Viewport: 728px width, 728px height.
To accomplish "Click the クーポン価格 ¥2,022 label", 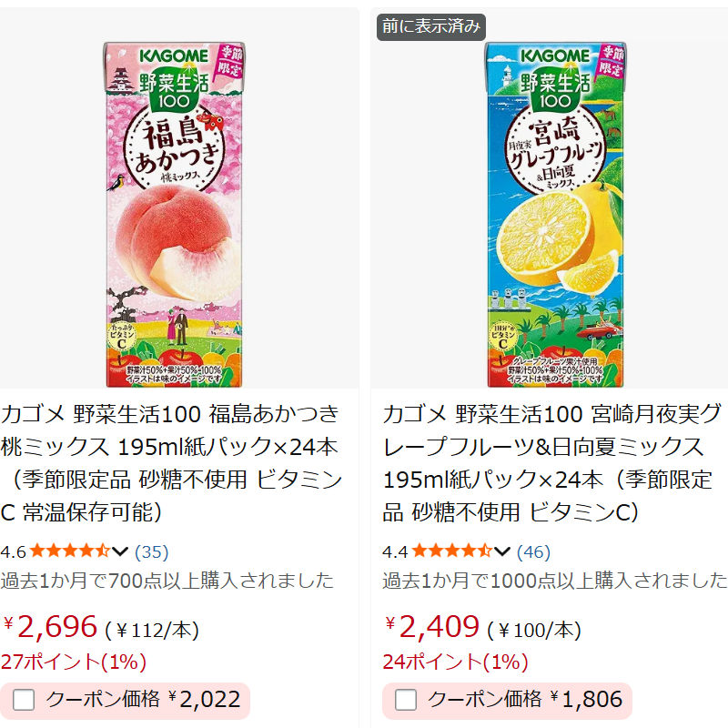I will [x=143, y=699].
